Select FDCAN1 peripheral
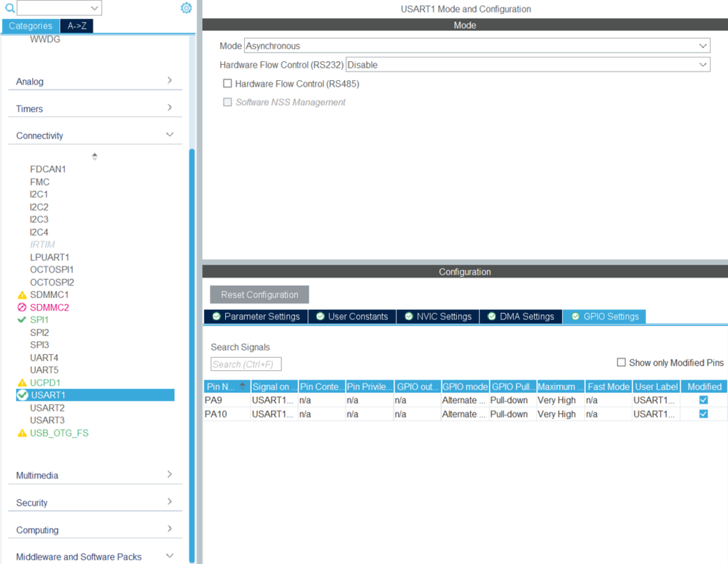Screen dimensions: 728x564 coord(48,169)
